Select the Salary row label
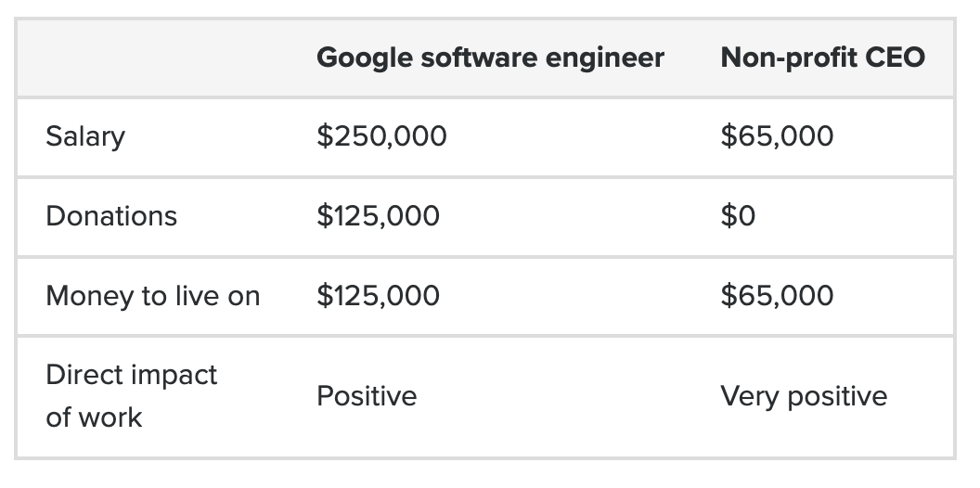The height and width of the screenshot is (488, 980). coord(85,136)
